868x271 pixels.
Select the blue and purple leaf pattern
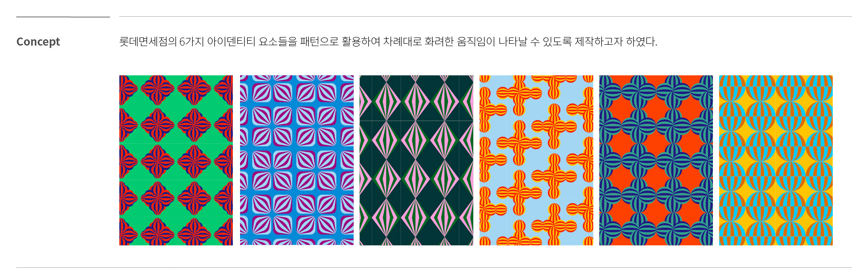coord(297,160)
